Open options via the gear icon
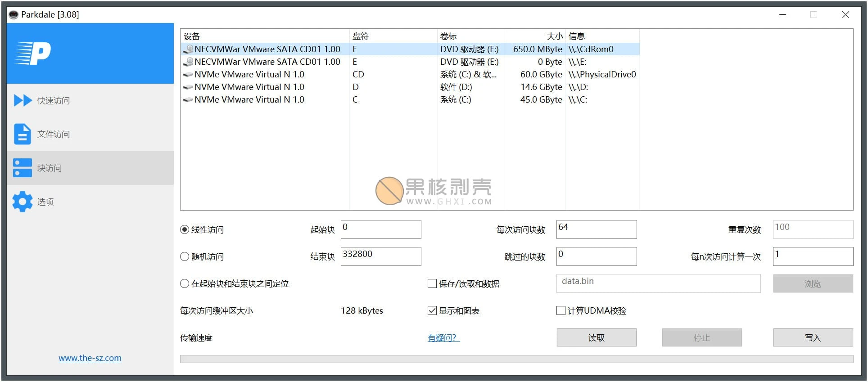The height and width of the screenshot is (382, 868). [23, 202]
